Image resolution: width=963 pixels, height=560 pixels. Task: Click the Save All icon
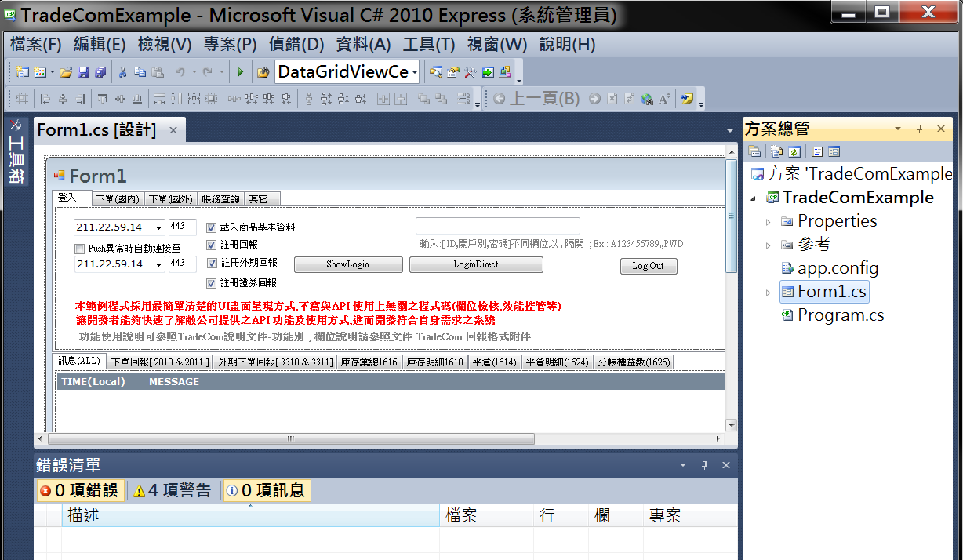(x=100, y=72)
